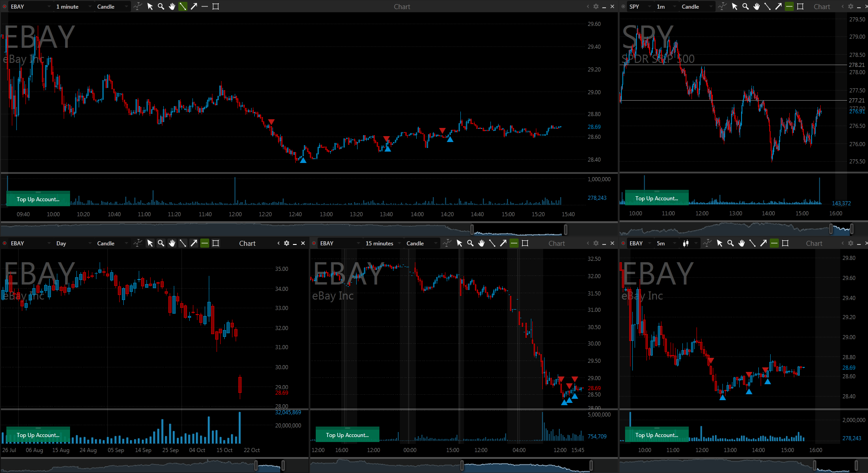Click Top Up Account in EBAY Day chart

38,435
